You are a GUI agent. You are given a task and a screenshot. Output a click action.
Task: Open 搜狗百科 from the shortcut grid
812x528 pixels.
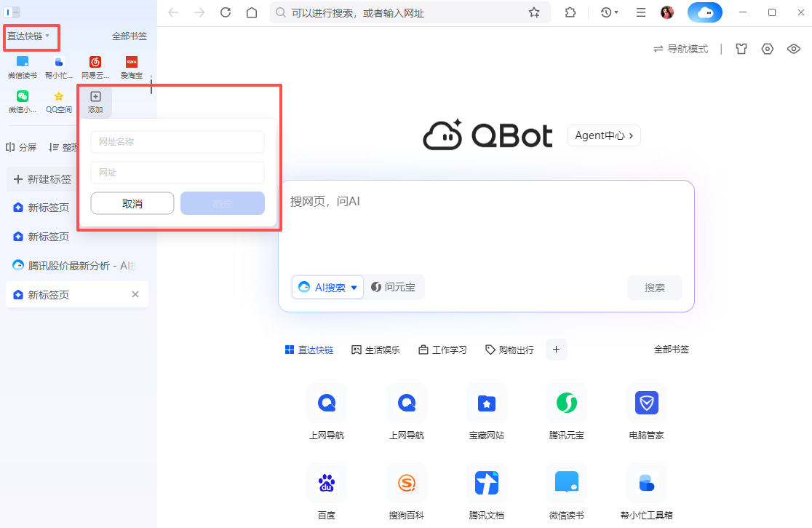[406, 483]
